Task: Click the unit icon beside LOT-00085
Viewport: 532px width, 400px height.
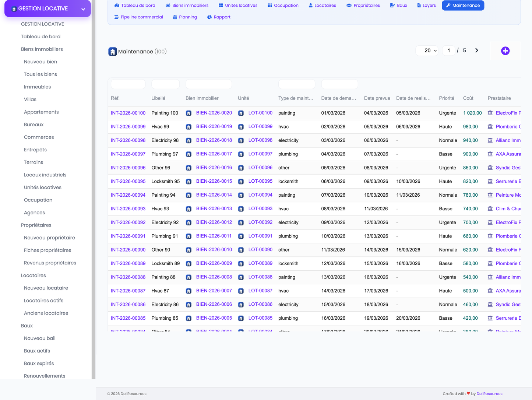Action: (x=241, y=318)
